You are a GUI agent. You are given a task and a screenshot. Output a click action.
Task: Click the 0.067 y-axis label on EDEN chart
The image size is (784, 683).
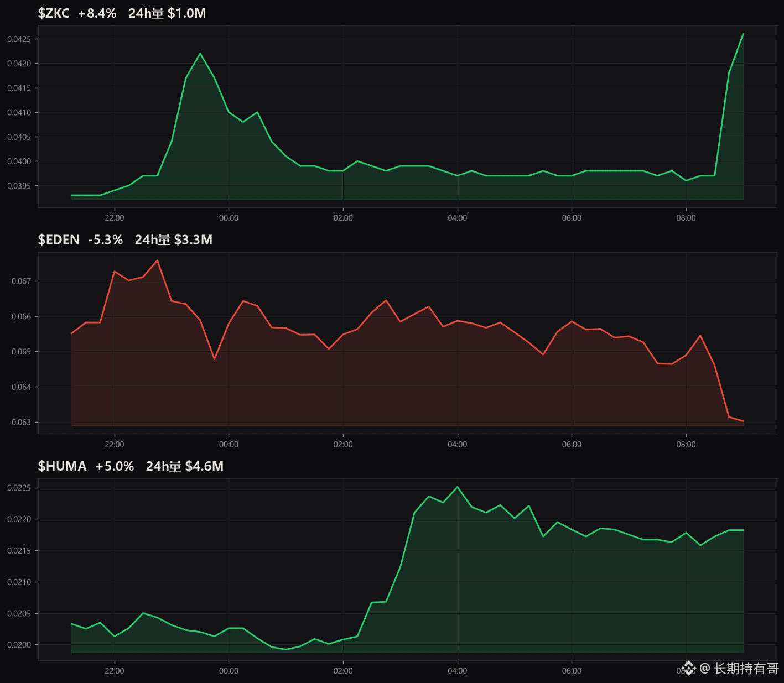(x=22, y=281)
